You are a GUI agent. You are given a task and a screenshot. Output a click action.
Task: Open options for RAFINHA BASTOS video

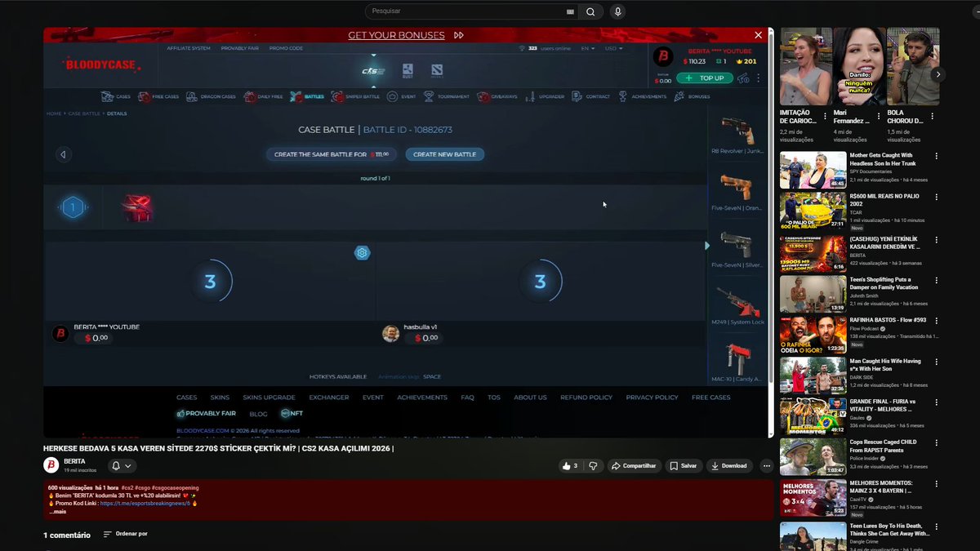(937, 321)
